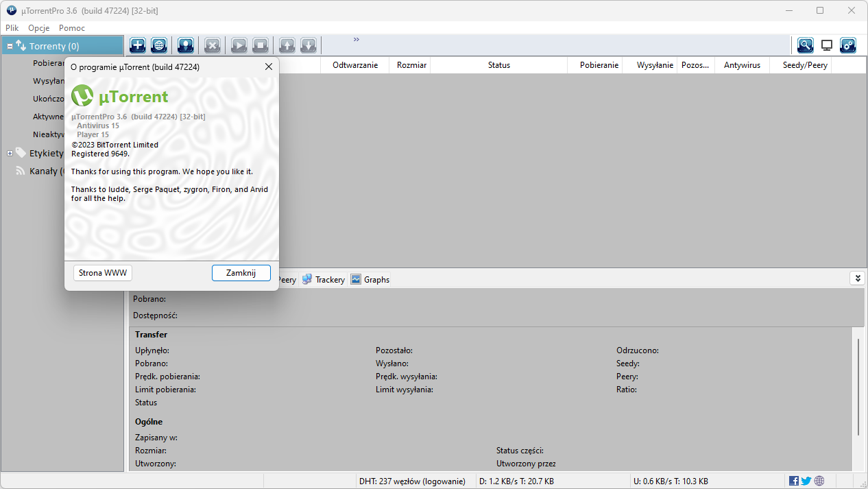The height and width of the screenshot is (489, 868).
Task: Click the Etykiety tag icon in sidebar
Action: pyautogui.click(x=21, y=153)
